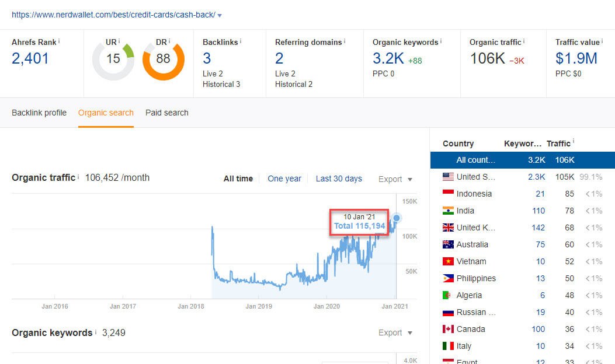
Task: Click the Vietnam flag icon
Action: point(448,261)
